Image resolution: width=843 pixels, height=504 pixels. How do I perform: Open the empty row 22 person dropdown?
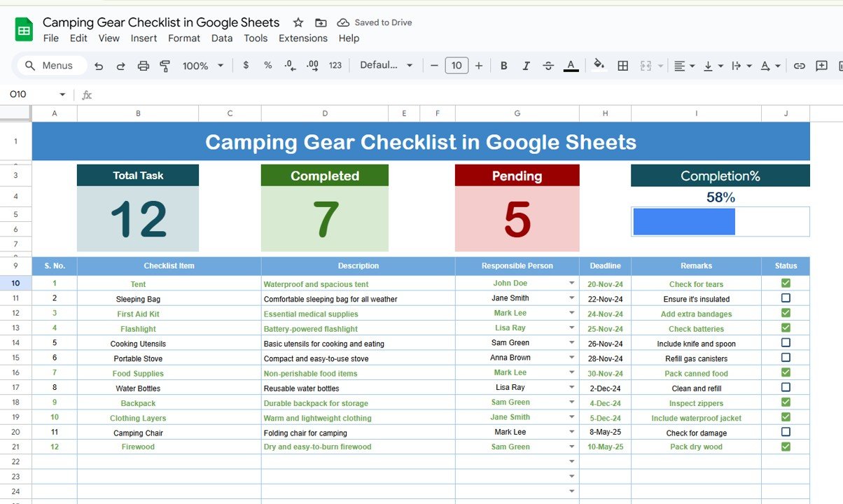point(571,462)
